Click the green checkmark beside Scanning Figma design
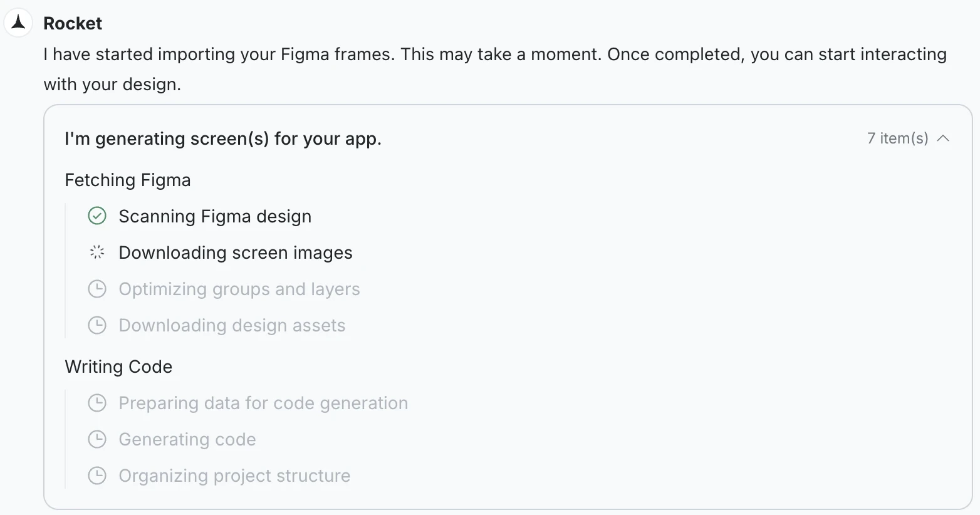 (97, 216)
